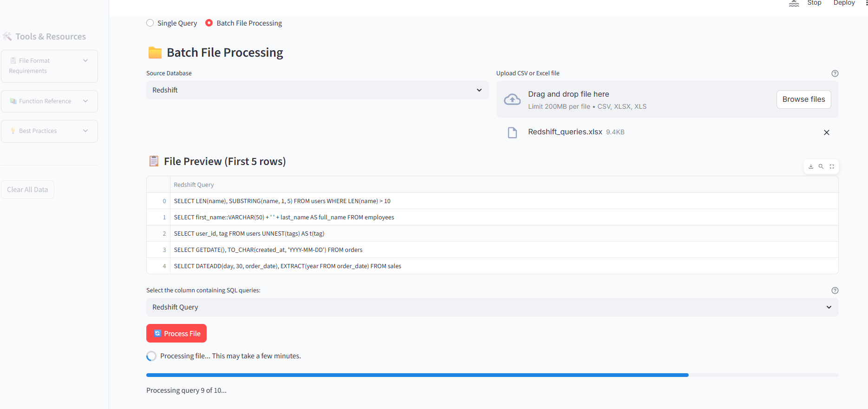
Task: Expand the Best Practices section
Action: [x=49, y=131]
